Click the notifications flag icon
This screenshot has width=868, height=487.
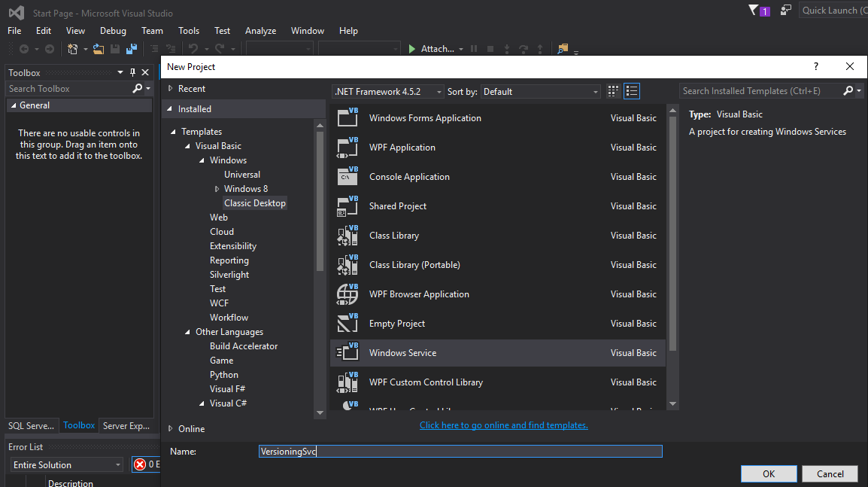(x=754, y=10)
